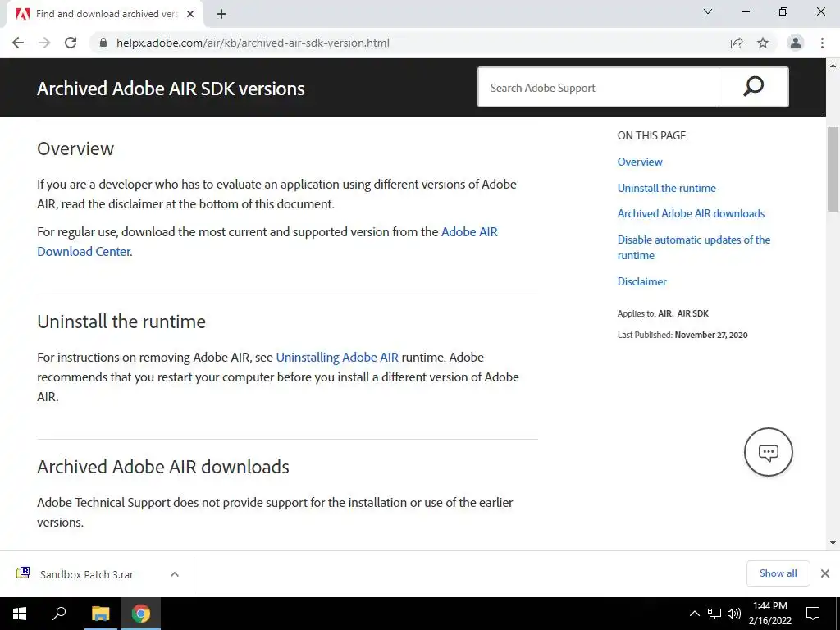The image size is (840, 630).
Task: Click Show all downloads button
Action: tap(778, 573)
